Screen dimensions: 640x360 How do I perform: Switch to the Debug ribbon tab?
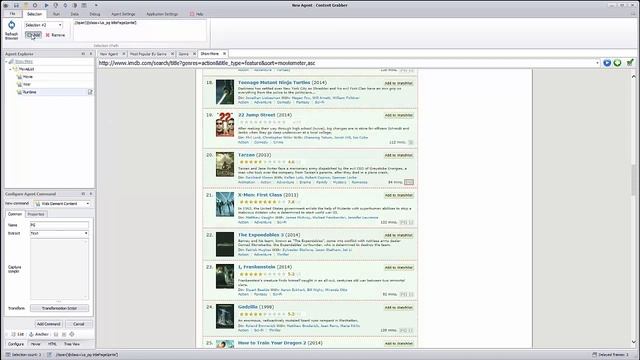[95, 14]
